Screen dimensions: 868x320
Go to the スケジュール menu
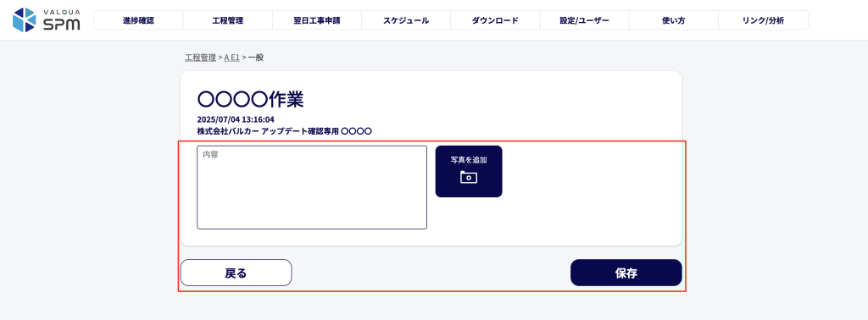click(406, 20)
